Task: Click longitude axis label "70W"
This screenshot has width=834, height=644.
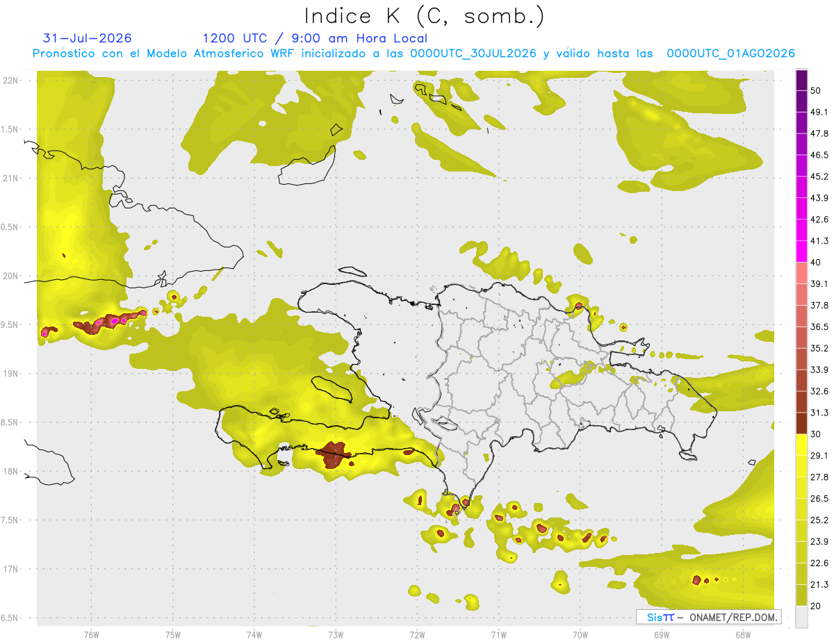Action: tap(580, 634)
